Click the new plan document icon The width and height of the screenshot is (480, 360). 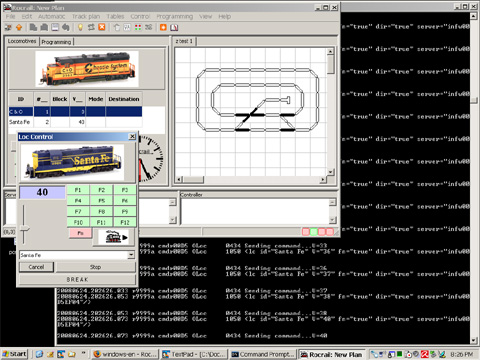[33, 27]
